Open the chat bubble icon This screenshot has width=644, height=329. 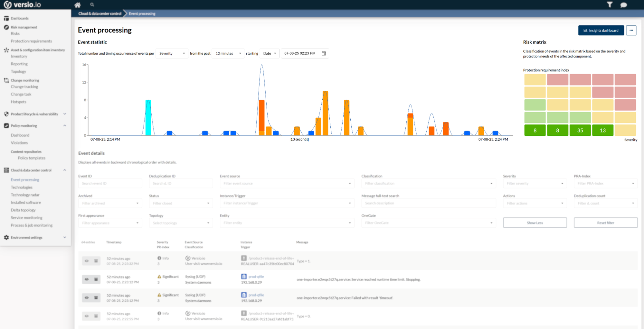623,5
